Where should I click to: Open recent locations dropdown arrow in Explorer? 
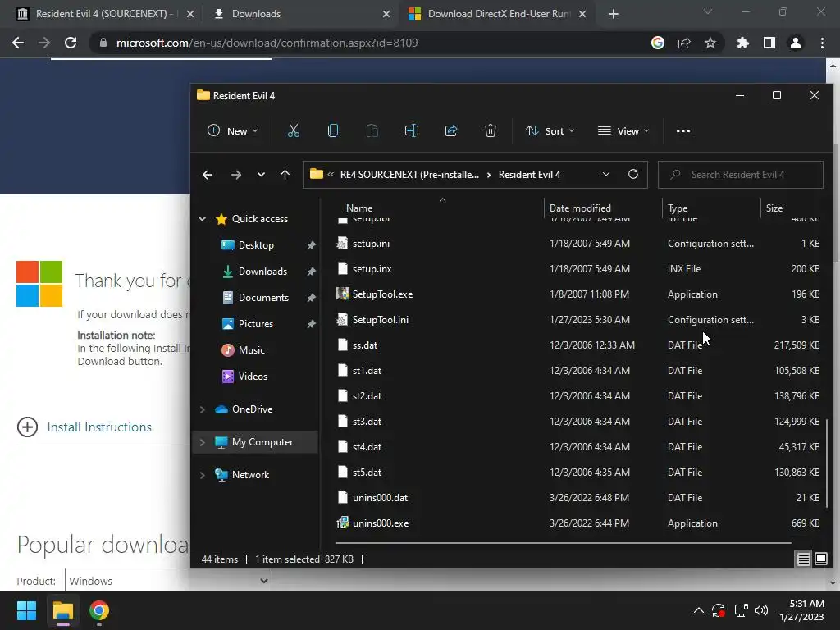click(261, 175)
